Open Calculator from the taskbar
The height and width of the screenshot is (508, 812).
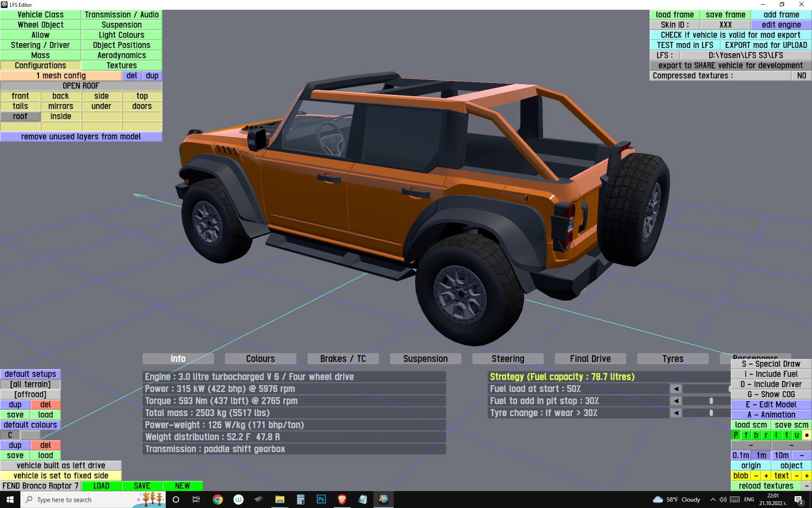[x=300, y=500]
